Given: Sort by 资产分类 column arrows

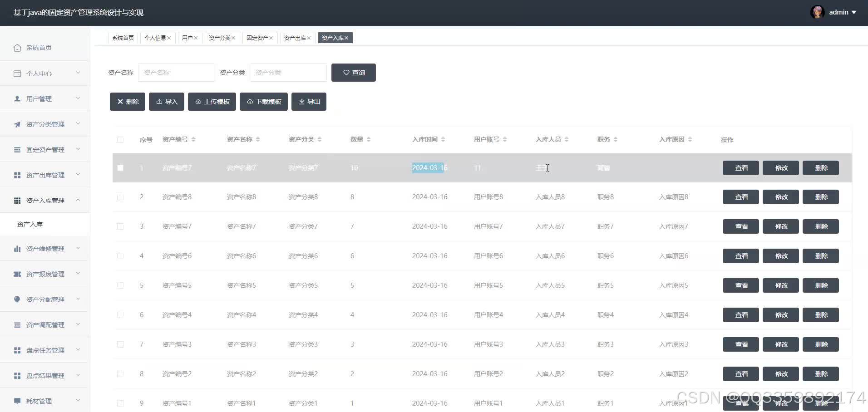Looking at the screenshot, I should (320, 139).
